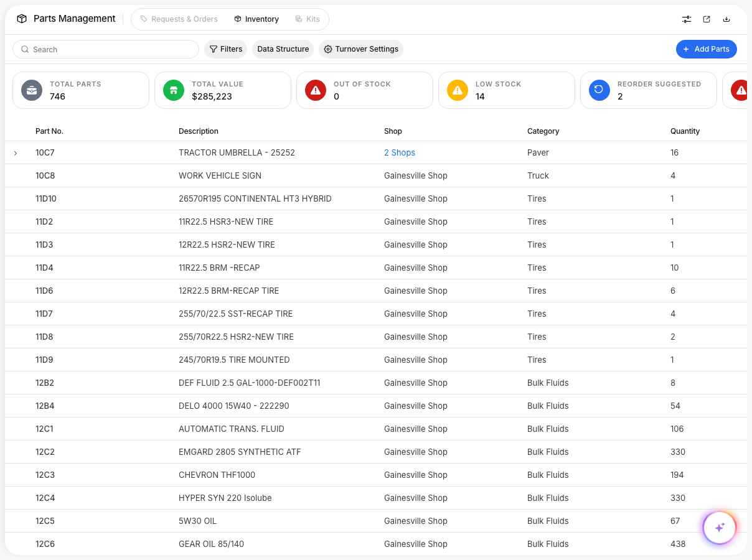Select part number 11D8
Viewport: 752px width, 560px height.
click(44, 337)
